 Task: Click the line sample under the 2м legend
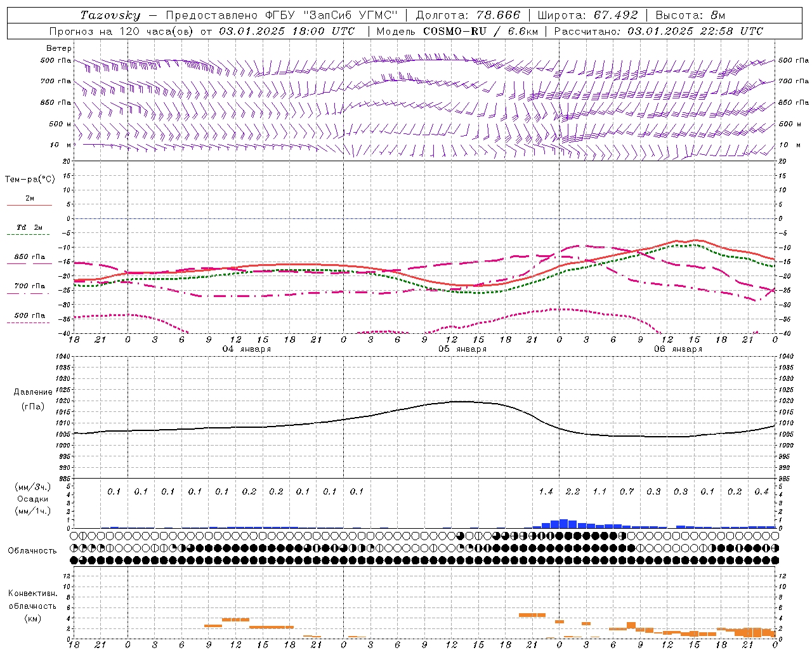pyautogui.click(x=29, y=206)
